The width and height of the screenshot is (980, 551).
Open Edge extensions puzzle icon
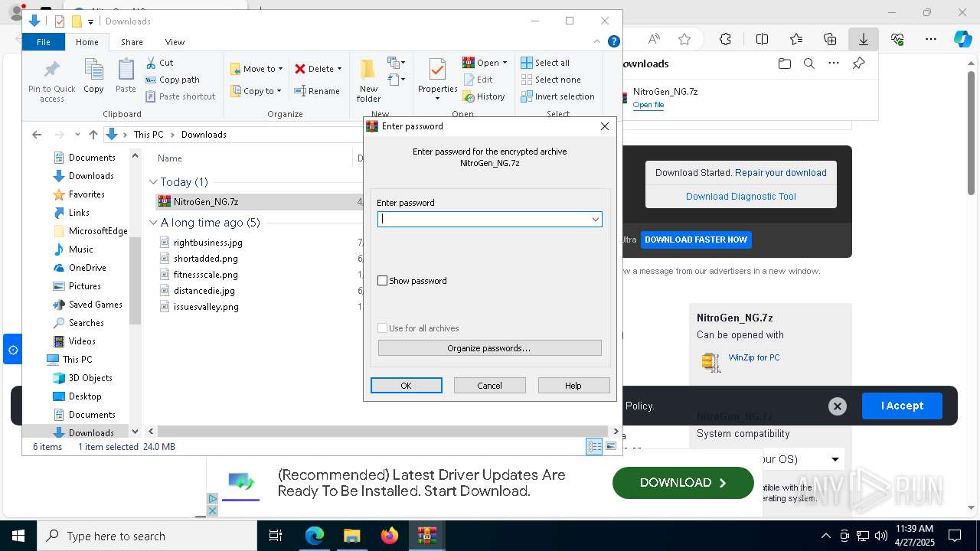(x=725, y=39)
